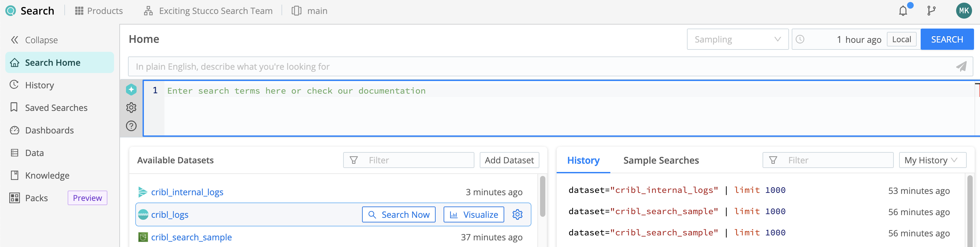Click the git branch icon
This screenshot has height=247, width=980.
[x=931, y=11]
